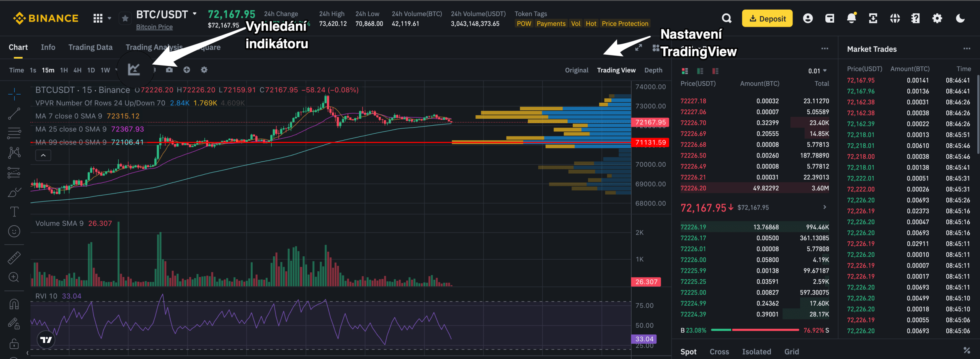Screen dimensions: 980x359
Task: Select the brush drawing tool
Action: (14, 192)
